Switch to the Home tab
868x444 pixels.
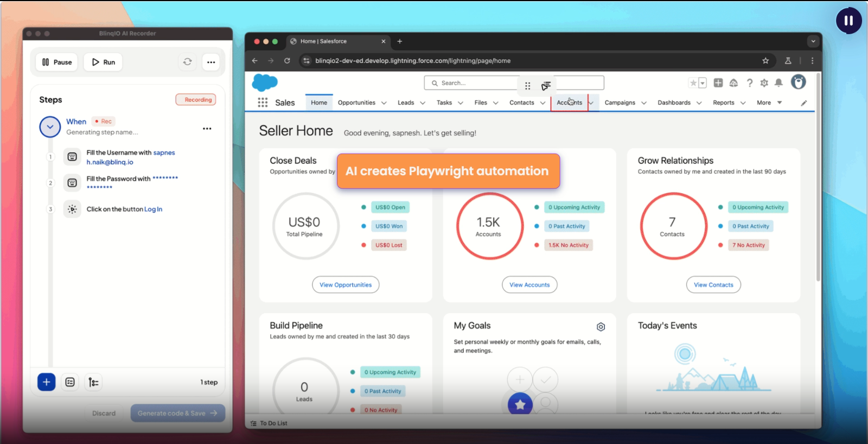pos(319,103)
